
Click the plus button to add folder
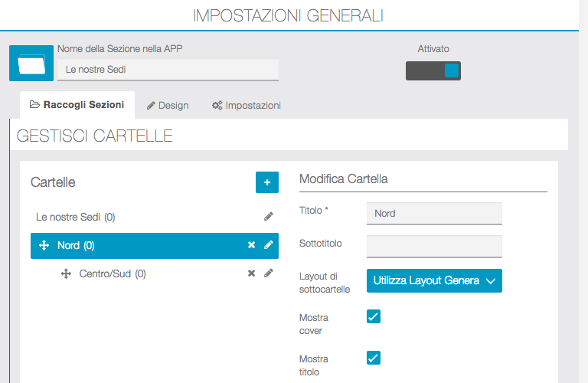coord(267,182)
